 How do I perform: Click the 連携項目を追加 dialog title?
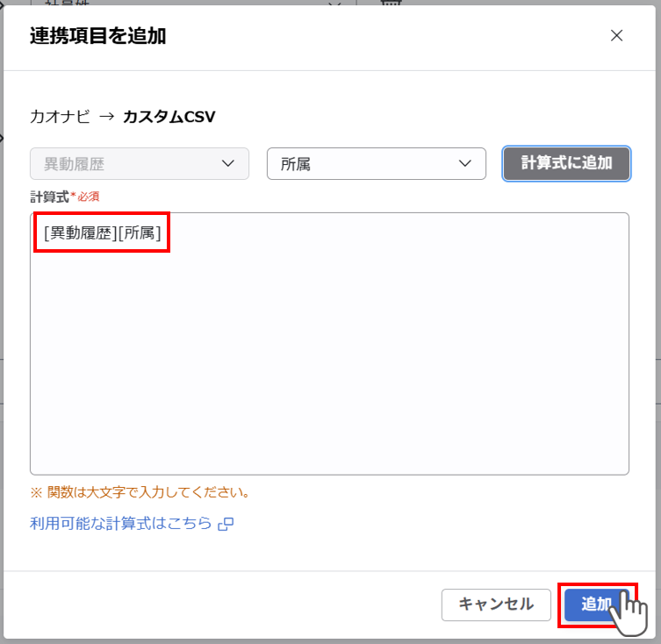(97, 36)
